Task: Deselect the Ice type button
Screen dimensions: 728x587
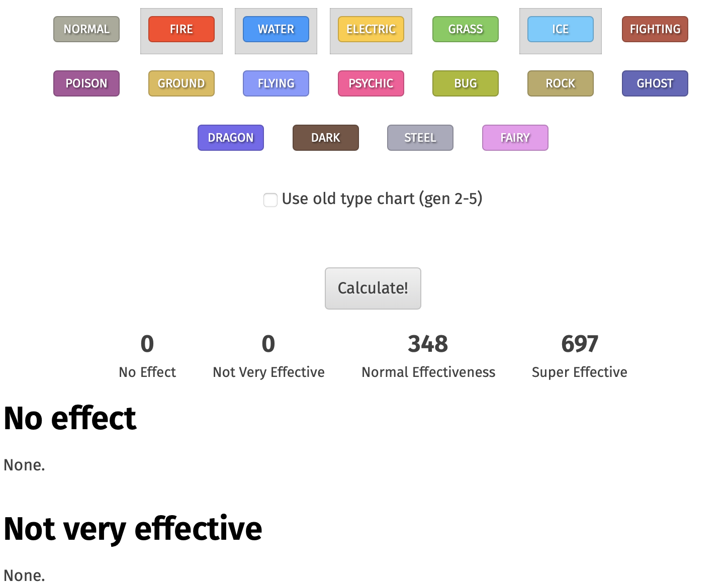Action: (x=561, y=29)
